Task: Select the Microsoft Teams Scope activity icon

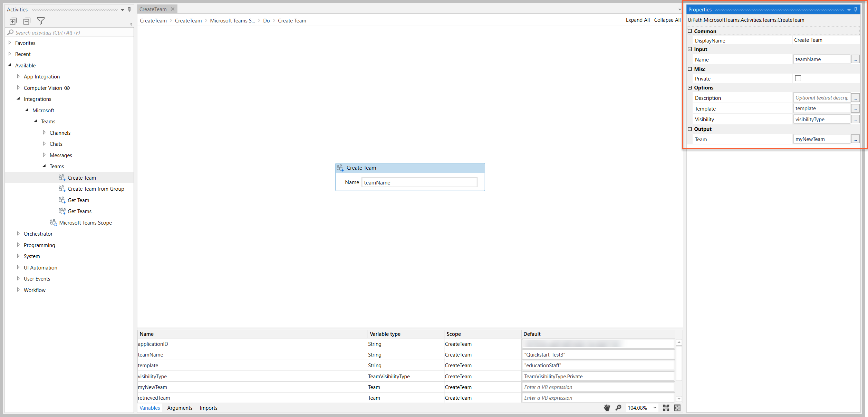Action: point(53,222)
